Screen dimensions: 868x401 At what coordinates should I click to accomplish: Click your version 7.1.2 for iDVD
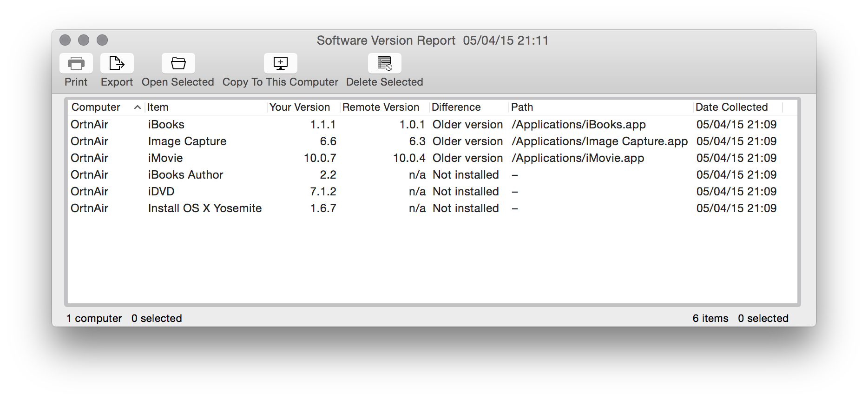coord(323,192)
